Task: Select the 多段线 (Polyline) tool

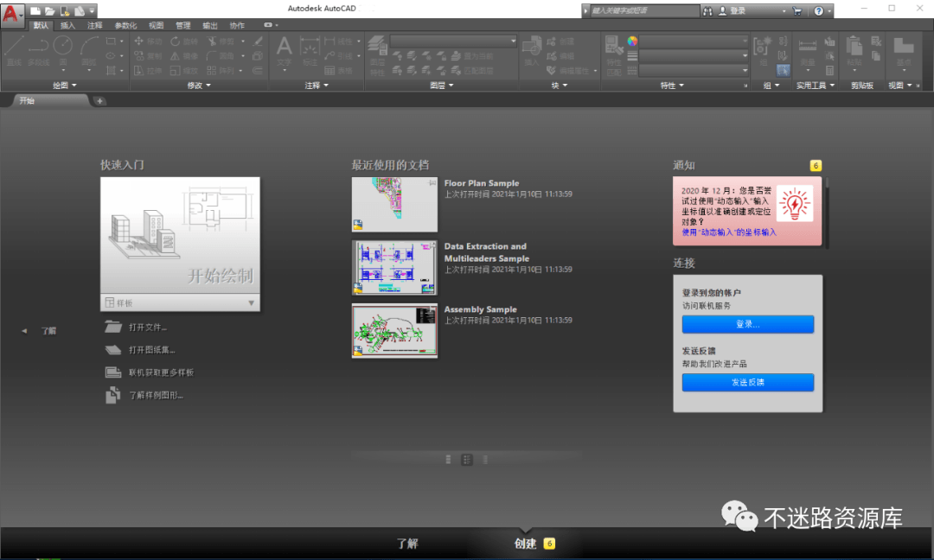Action: (x=39, y=51)
